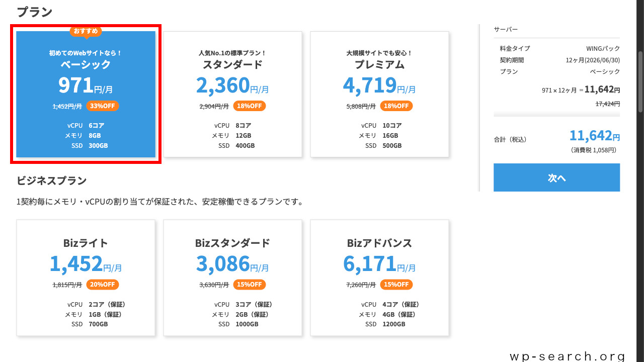Click the おすすめ badge on ベーシック
This screenshot has width=644, height=362.
pyautogui.click(x=86, y=31)
